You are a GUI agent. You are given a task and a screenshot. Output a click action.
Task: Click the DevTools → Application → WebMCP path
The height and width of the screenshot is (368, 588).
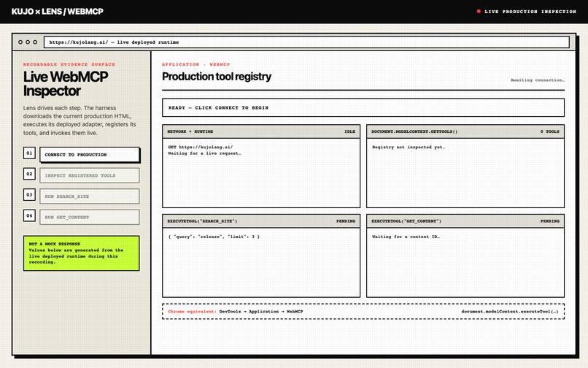tap(261, 312)
